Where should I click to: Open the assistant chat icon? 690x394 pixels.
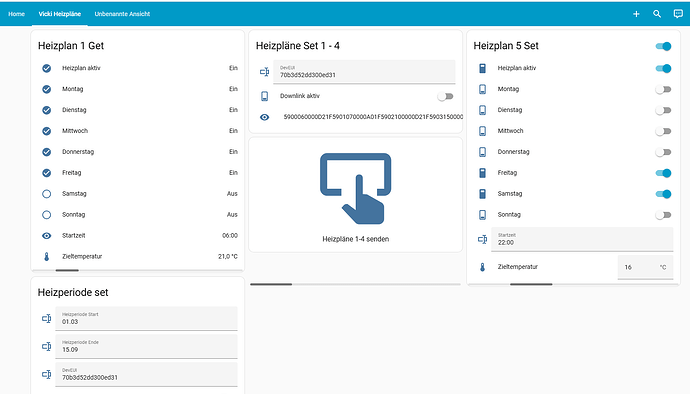[678, 14]
